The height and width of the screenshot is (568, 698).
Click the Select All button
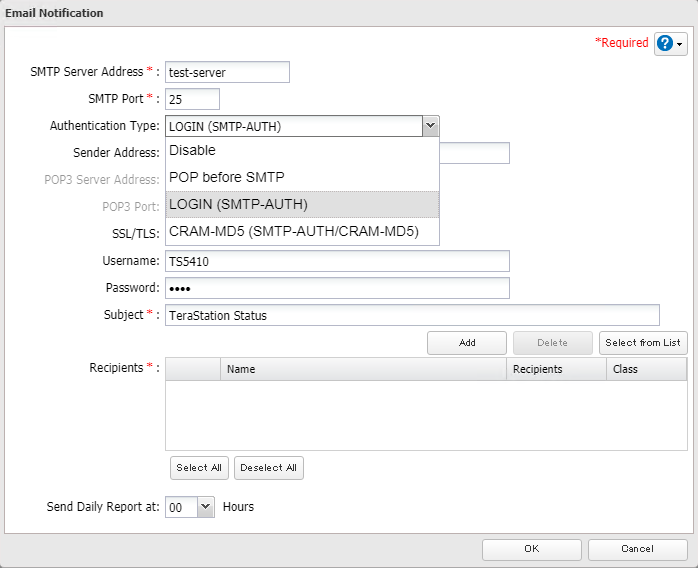[x=199, y=468]
